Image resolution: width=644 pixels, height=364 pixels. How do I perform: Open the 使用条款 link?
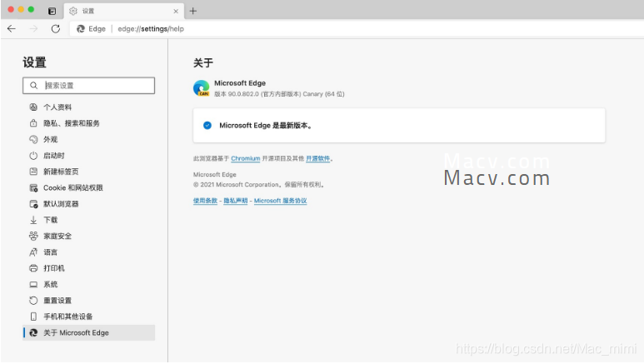(205, 201)
